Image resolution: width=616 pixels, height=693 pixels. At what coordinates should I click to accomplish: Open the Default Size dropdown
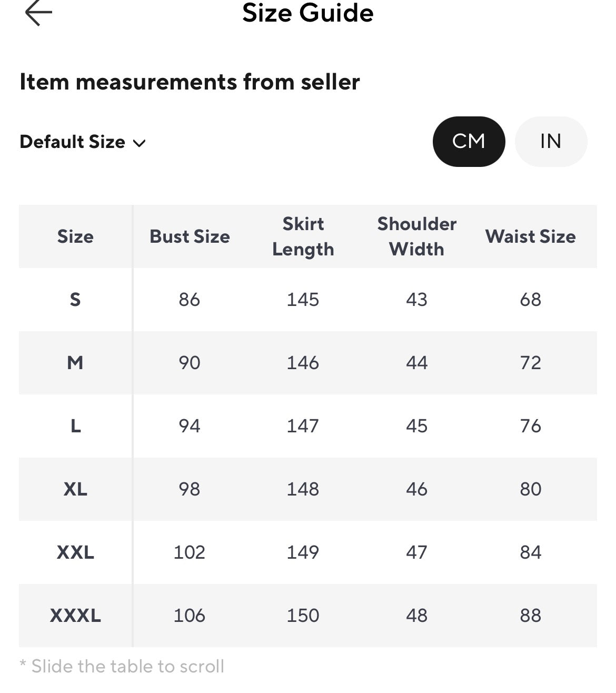pos(83,142)
